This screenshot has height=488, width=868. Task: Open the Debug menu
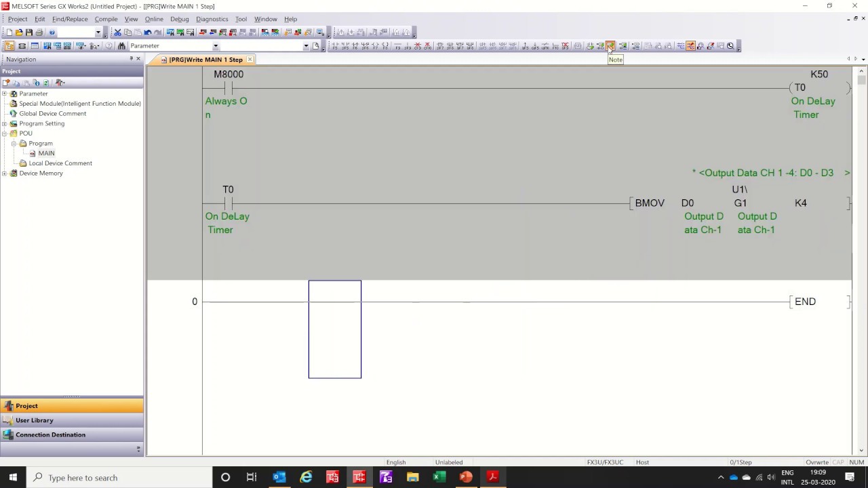click(x=180, y=19)
